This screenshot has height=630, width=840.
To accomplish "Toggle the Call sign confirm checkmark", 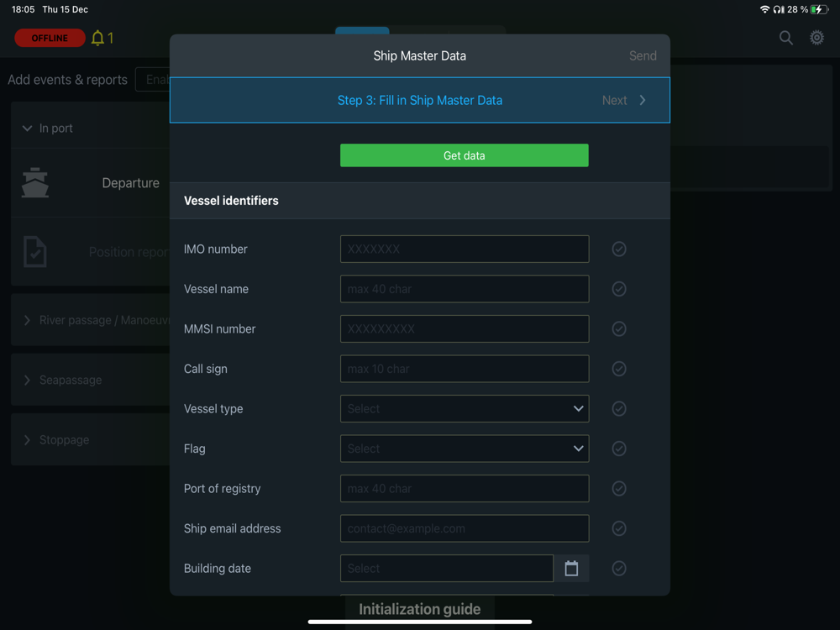I will click(x=619, y=369).
